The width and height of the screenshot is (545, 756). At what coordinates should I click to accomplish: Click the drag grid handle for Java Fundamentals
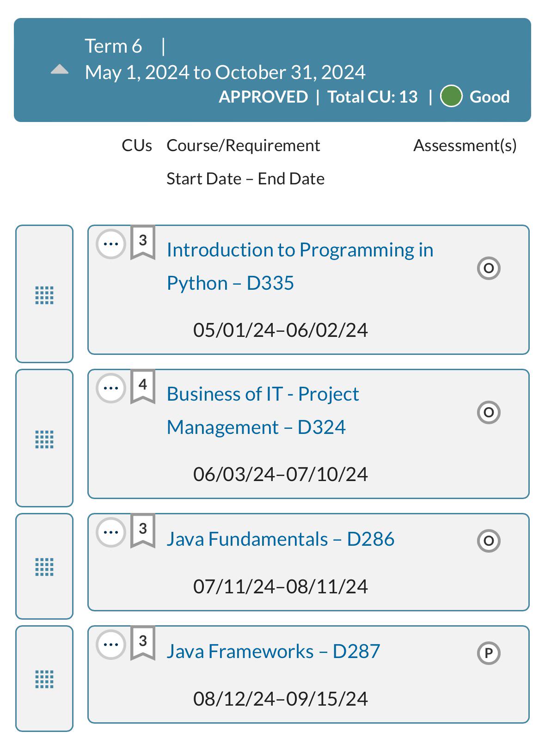click(44, 567)
